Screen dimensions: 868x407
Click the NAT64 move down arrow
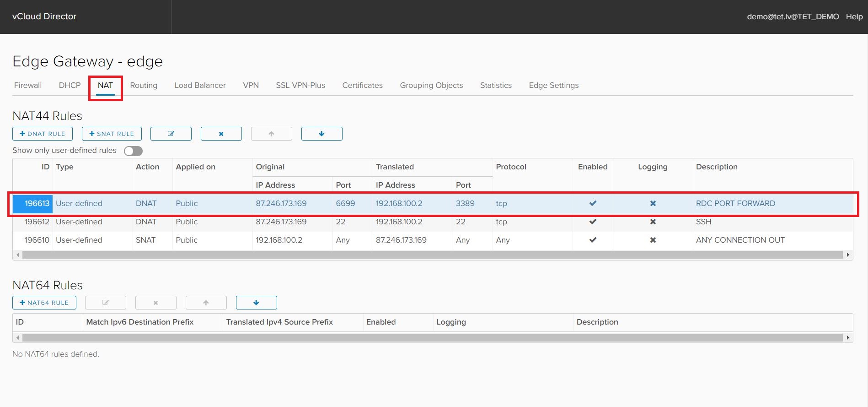click(x=257, y=303)
